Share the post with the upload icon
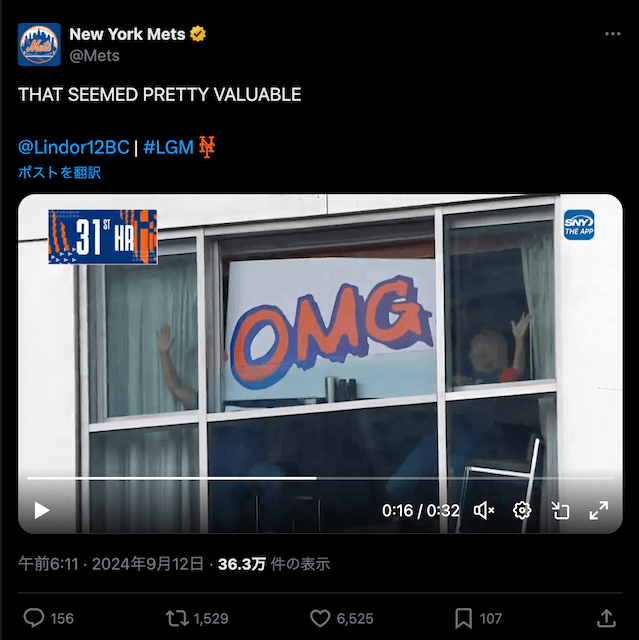 tap(606, 618)
